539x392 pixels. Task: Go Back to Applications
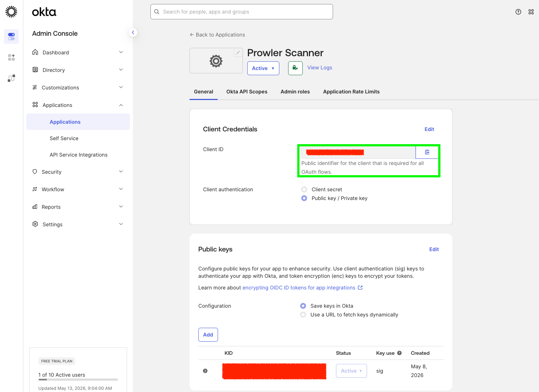pos(217,35)
